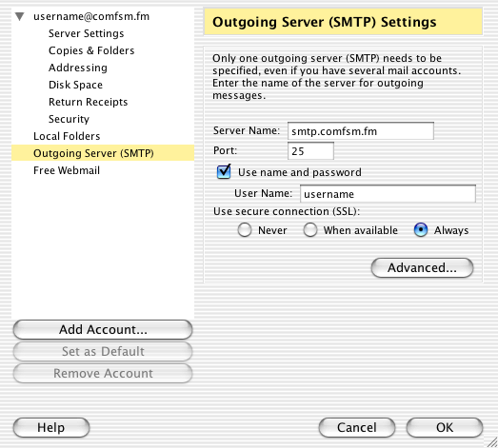Select Always SSL radio button

click(x=421, y=230)
